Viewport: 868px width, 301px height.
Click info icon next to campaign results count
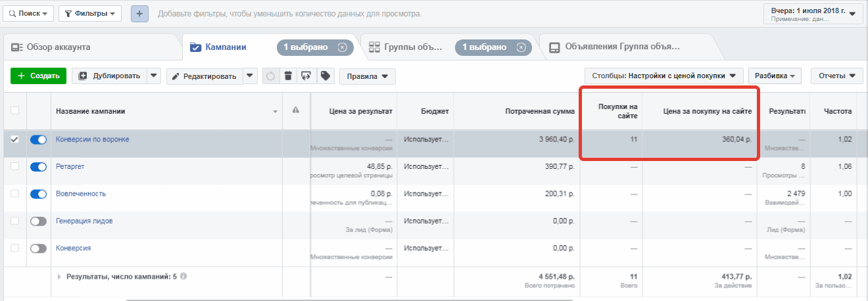click(x=183, y=277)
